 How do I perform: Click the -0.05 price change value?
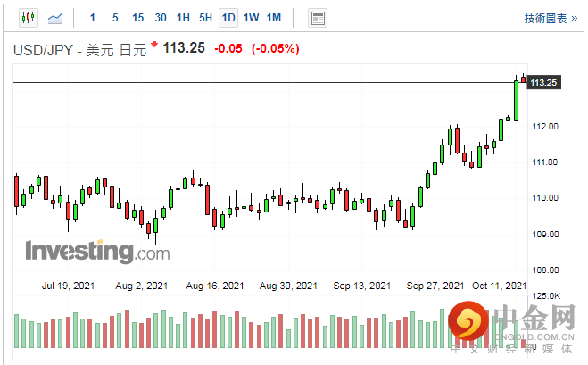click(228, 48)
